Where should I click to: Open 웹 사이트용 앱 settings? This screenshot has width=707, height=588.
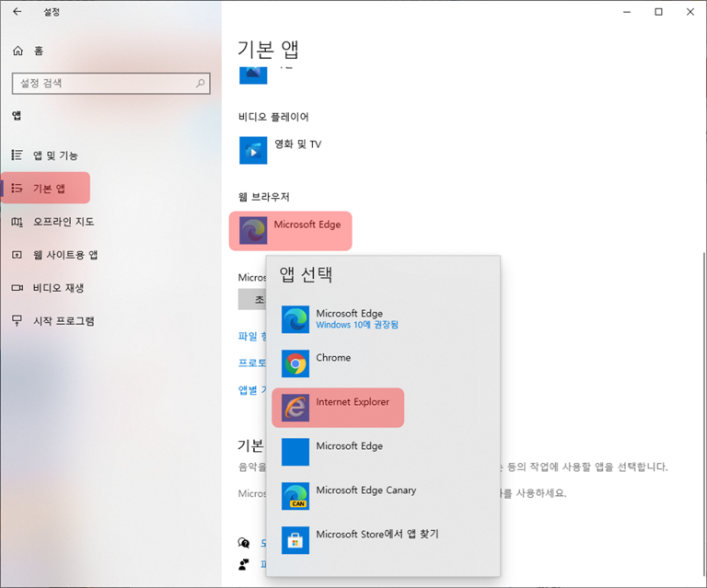55,255
